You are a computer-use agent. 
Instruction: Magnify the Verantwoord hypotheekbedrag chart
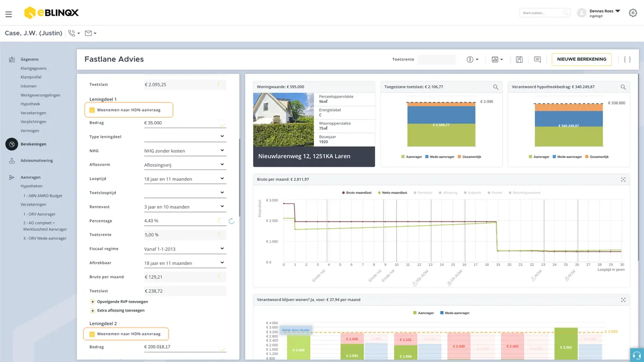(623, 87)
